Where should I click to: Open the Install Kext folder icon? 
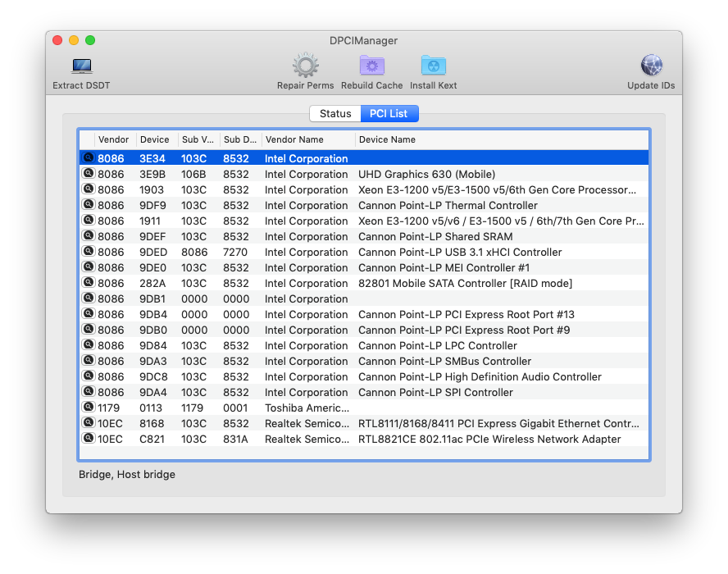(433, 66)
